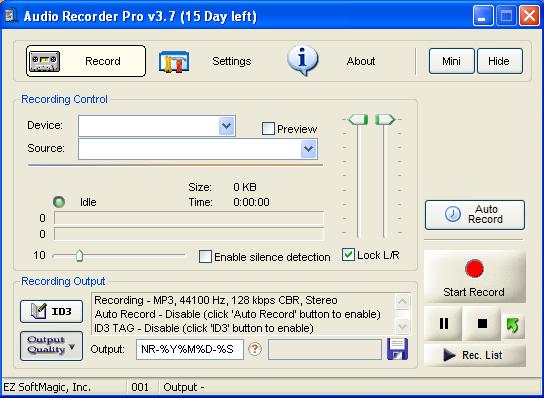Click the left channel volume slider thumb
This screenshot has width=544, height=398.
coord(358,119)
